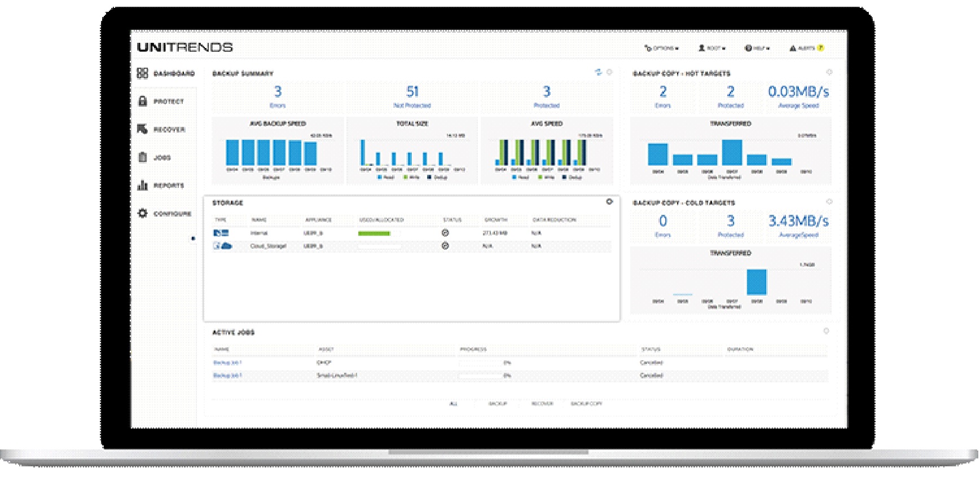Image resolution: width=980 pixels, height=481 pixels.
Task: Expand the Options dropdown in the header
Action: click(662, 48)
